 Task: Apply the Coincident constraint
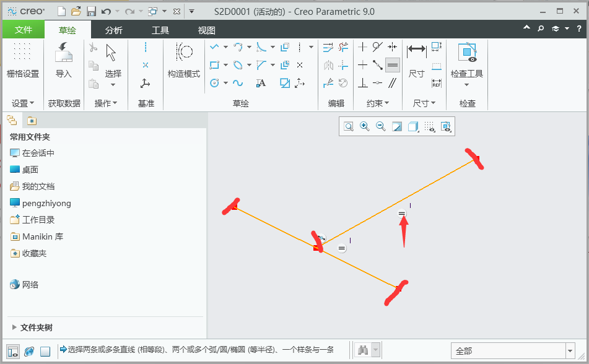(378, 83)
